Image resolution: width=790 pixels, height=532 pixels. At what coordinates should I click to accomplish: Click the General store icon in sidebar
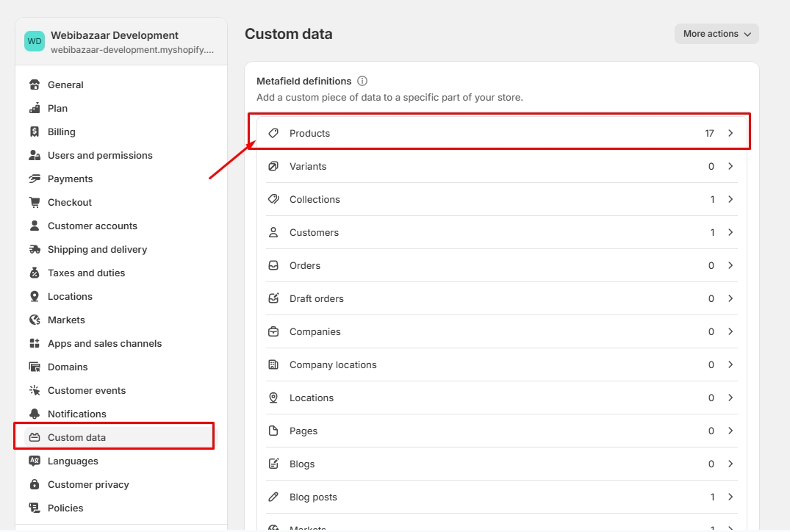(35, 85)
